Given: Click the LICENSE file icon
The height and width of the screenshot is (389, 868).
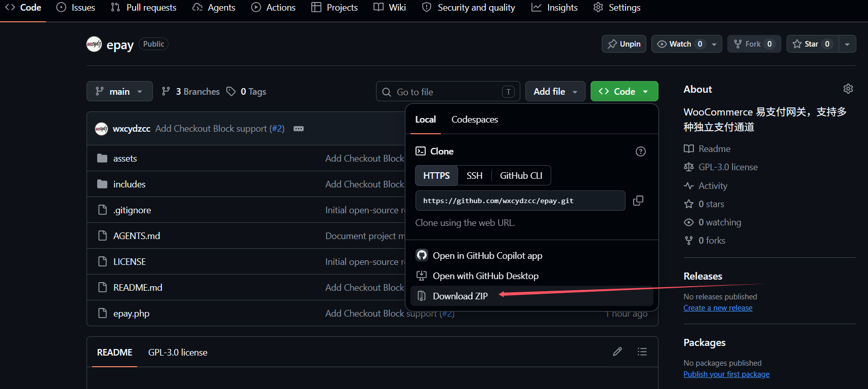Looking at the screenshot, I should pos(102,261).
